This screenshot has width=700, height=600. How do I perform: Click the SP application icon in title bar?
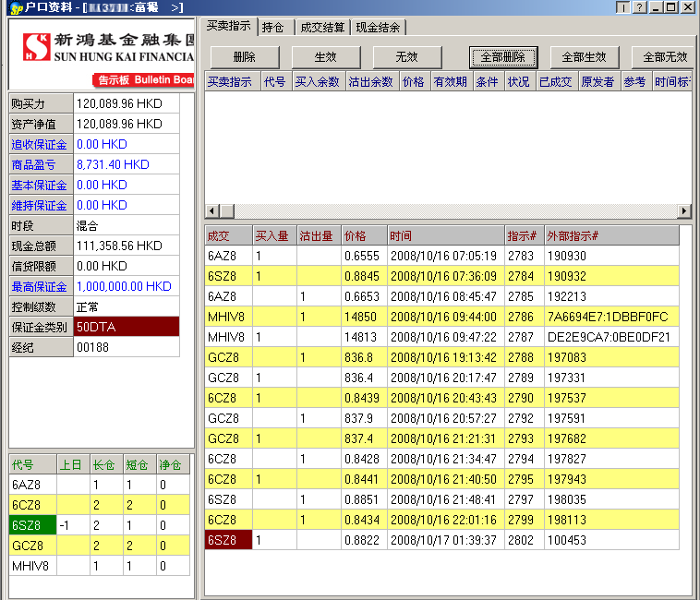tap(16, 7)
